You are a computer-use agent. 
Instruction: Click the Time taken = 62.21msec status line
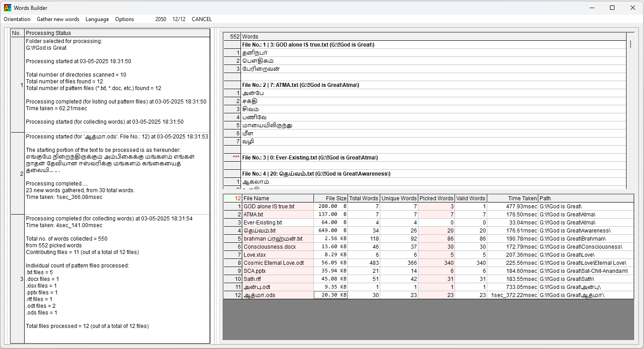point(56,108)
